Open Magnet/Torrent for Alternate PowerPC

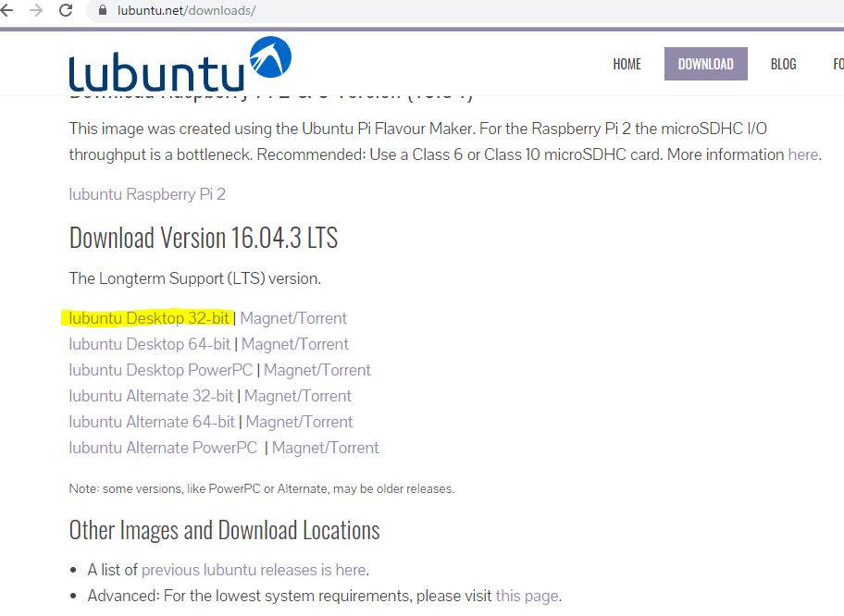(325, 448)
